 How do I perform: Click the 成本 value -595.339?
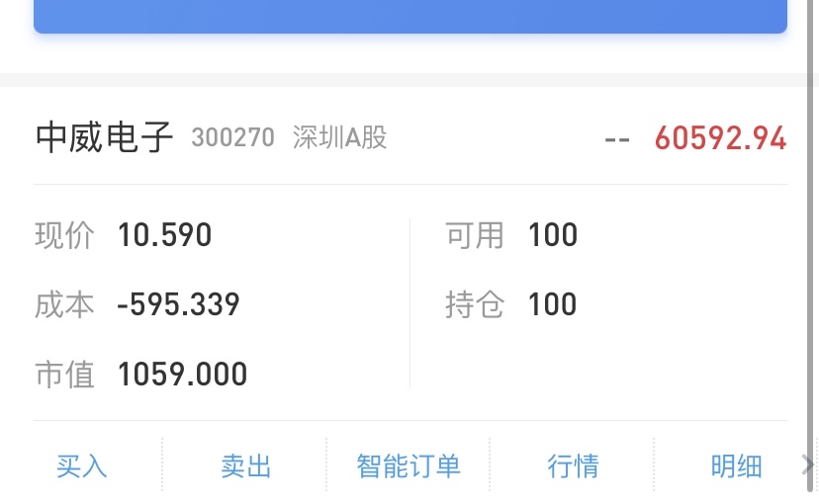pyautogui.click(x=178, y=304)
